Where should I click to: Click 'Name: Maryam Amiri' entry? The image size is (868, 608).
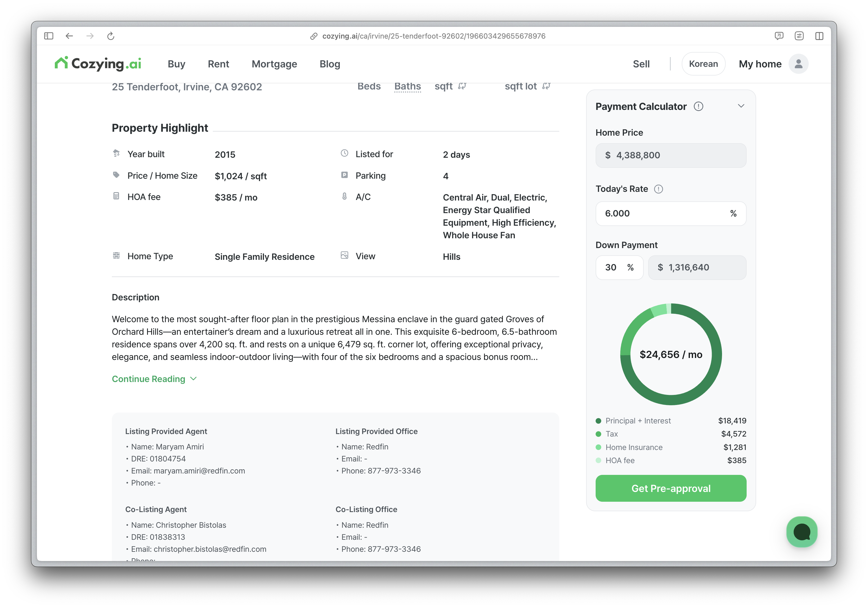pos(167,447)
